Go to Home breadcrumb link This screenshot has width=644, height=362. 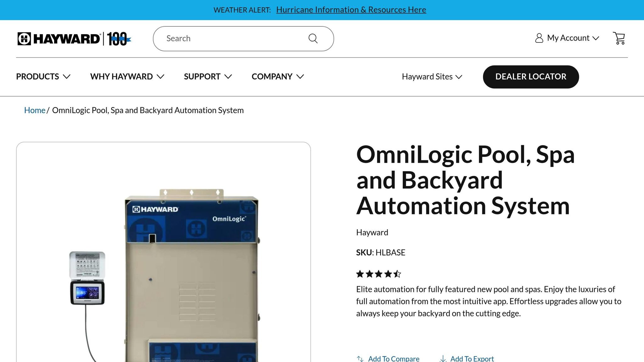35,110
